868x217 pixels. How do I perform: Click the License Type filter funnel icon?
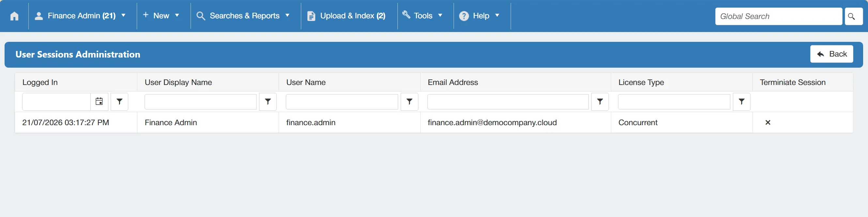click(742, 102)
